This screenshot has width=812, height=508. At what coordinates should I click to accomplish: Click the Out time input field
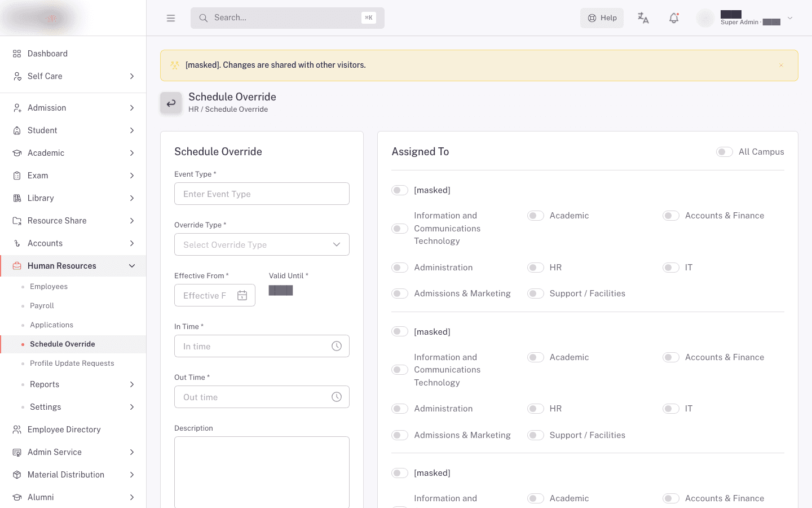tap(262, 397)
